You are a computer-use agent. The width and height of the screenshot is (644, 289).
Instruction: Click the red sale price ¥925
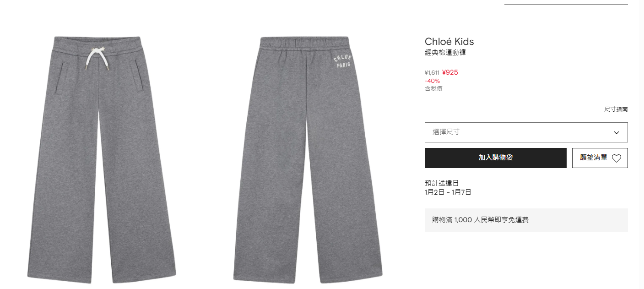pos(450,72)
